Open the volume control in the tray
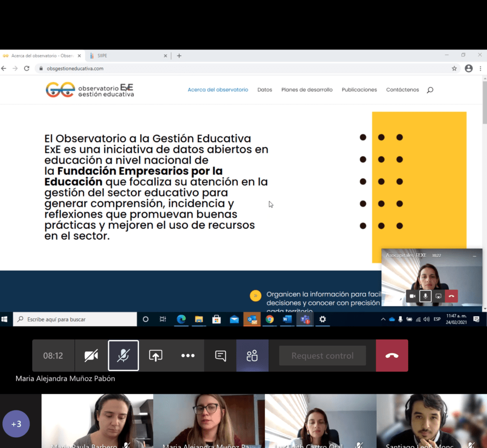487x448 pixels. coord(427,319)
